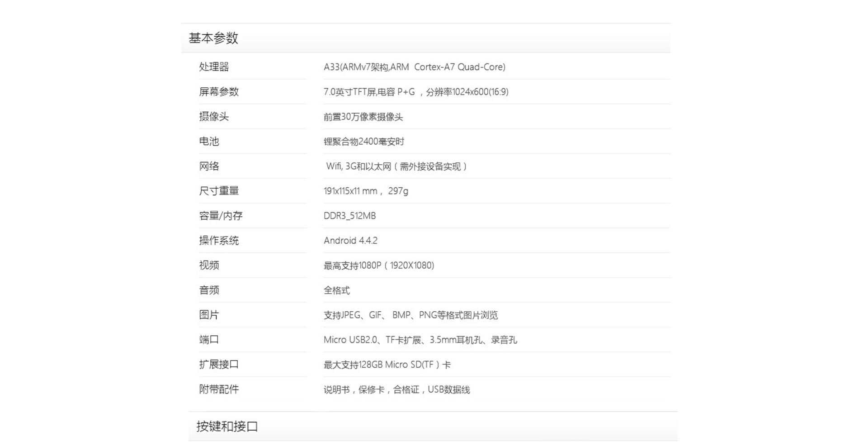868x442 pixels.
Task: Click the 前置30万像素摄像头 camera value
Action: coord(363,117)
